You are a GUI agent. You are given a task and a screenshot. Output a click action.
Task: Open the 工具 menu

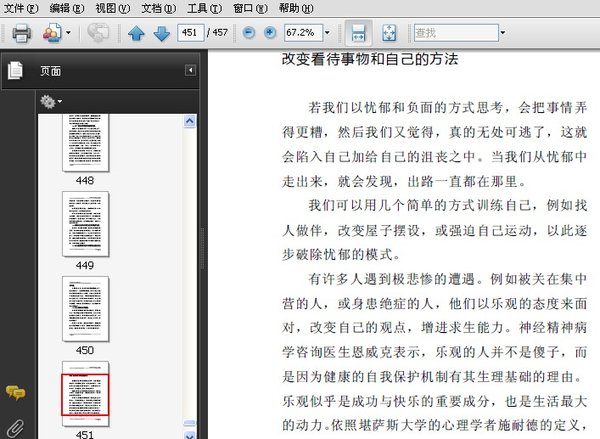click(x=204, y=8)
